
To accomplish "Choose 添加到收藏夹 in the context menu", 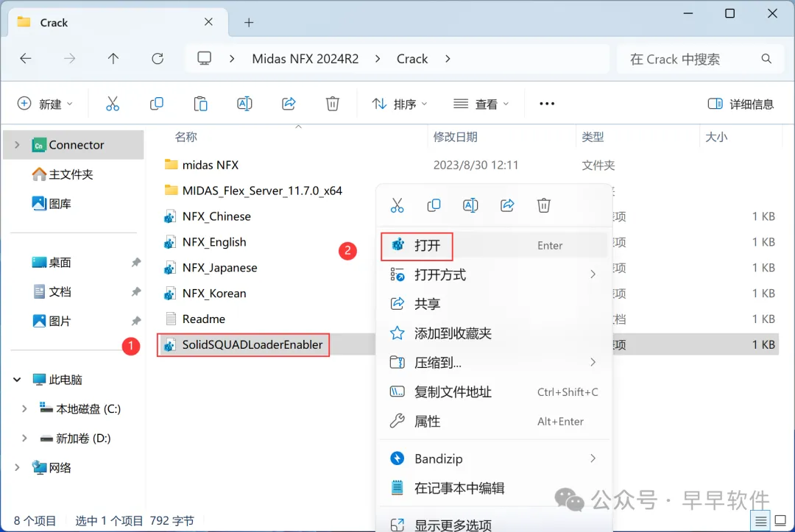I will [x=493, y=333].
